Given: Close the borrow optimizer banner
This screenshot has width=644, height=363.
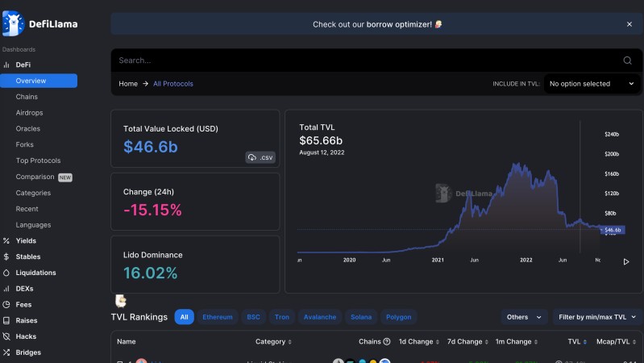Looking at the screenshot, I should coord(629,24).
